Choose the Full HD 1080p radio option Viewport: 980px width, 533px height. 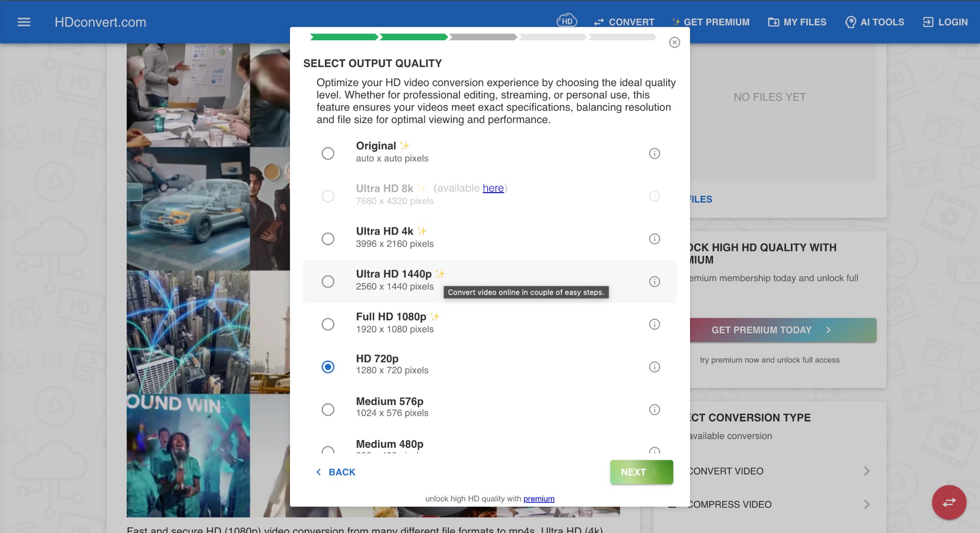(328, 324)
